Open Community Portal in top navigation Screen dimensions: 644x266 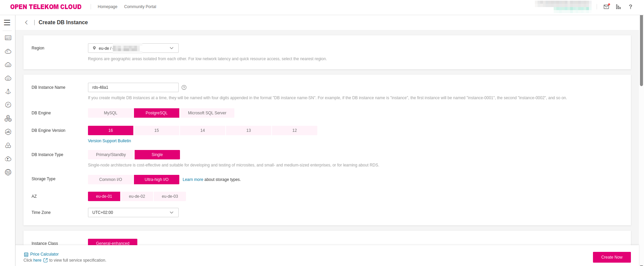tap(140, 7)
